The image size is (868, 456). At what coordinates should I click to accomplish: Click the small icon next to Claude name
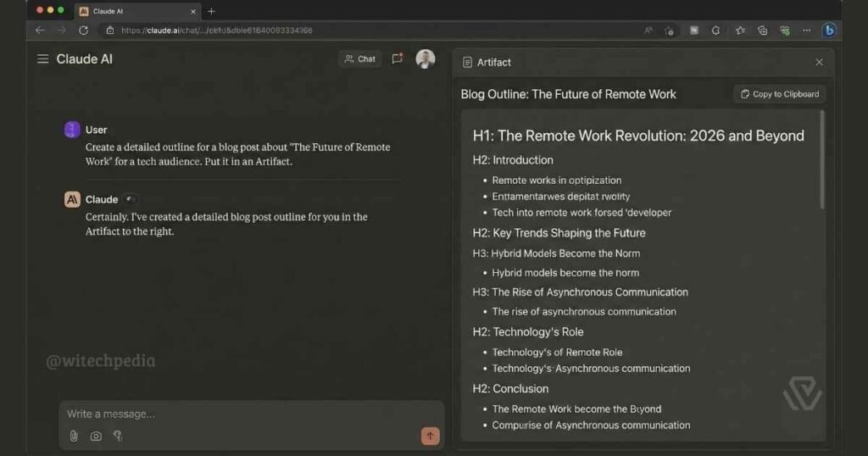pyautogui.click(x=130, y=199)
